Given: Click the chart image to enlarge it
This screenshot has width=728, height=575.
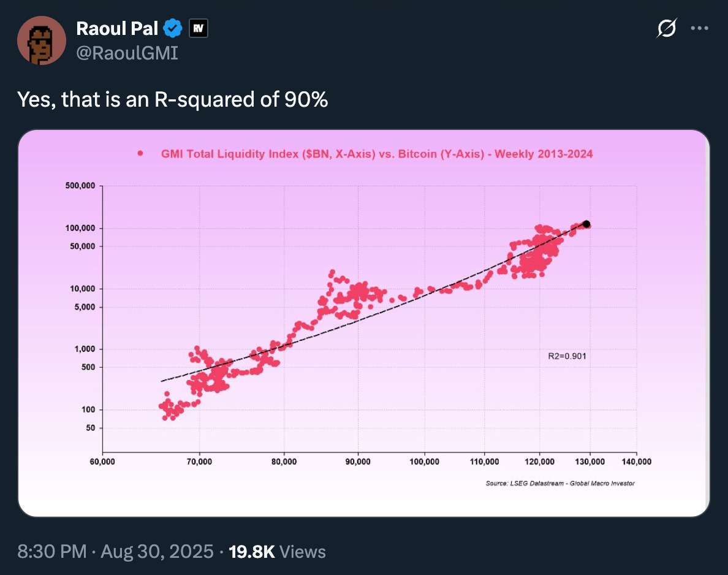Looking at the screenshot, I should (x=364, y=322).
